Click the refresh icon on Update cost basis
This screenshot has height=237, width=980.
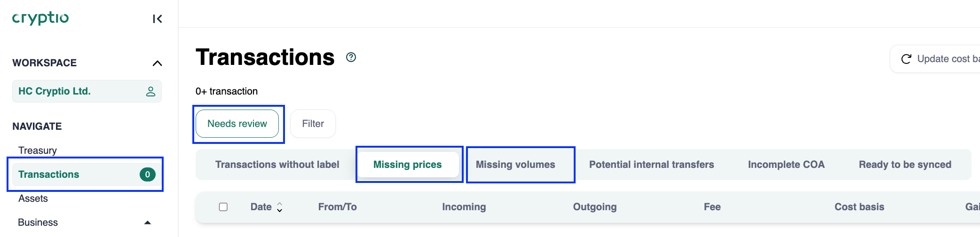pos(906,59)
